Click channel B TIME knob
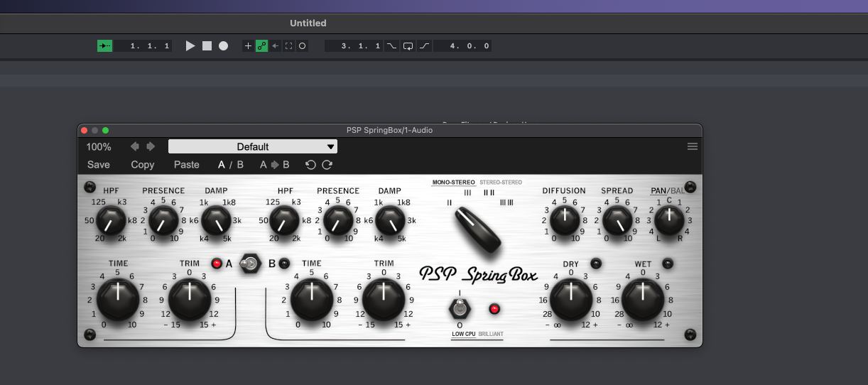Screen dimensions: 868x385 pyautogui.click(x=312, y=298)
